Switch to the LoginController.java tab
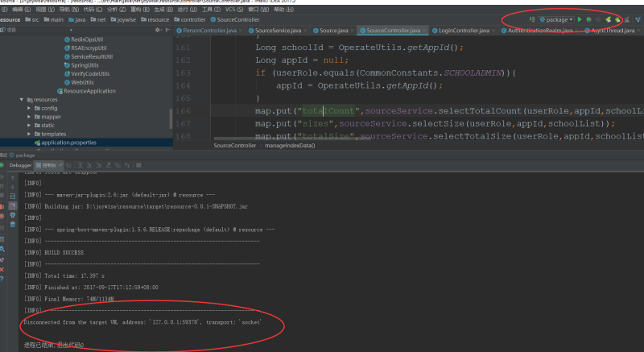 click(463, 31)
